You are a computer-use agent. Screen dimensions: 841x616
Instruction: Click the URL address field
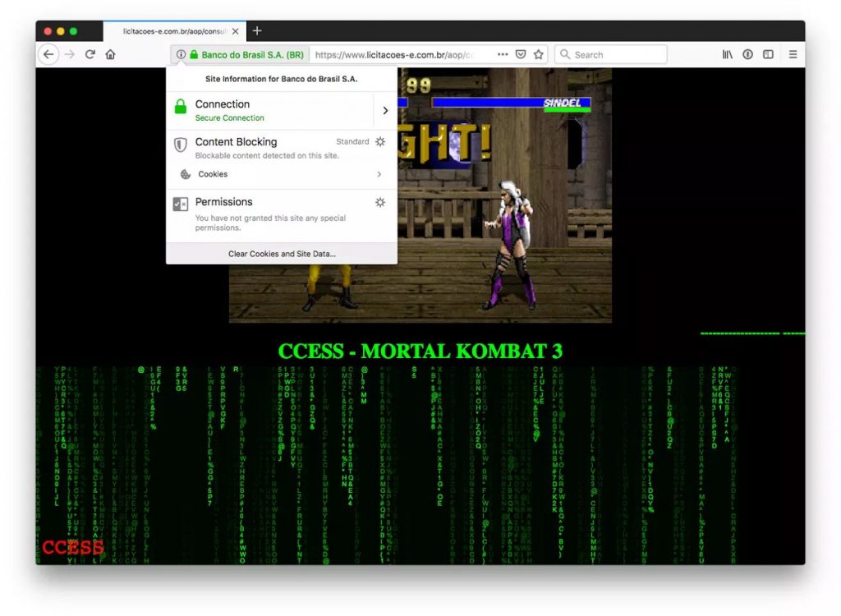(x=394, y=55)
